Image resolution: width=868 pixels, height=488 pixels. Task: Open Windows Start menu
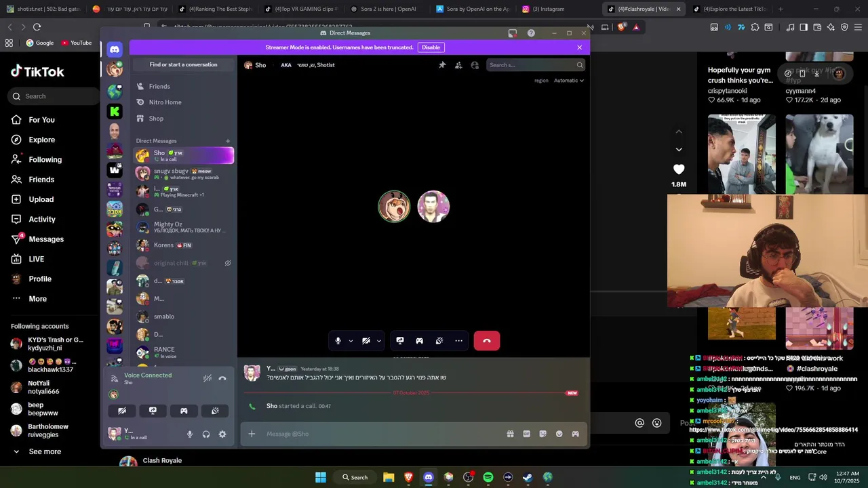pos(321,477)
